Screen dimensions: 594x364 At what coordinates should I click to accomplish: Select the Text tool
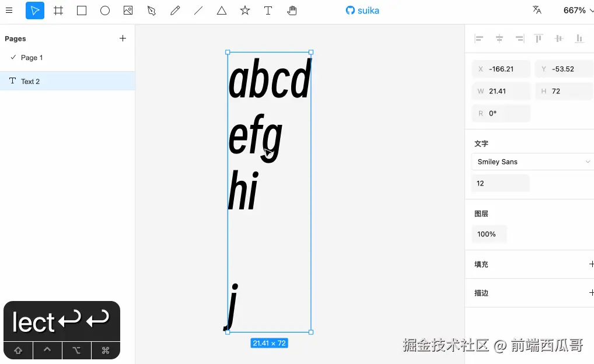pyautogui.click(x=268, y=10)
